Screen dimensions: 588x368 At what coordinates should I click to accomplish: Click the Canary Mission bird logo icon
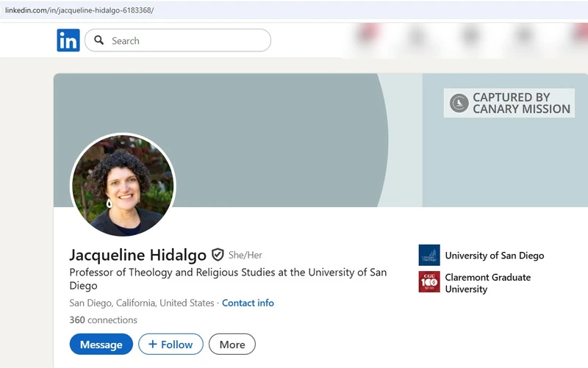(459, 103)
